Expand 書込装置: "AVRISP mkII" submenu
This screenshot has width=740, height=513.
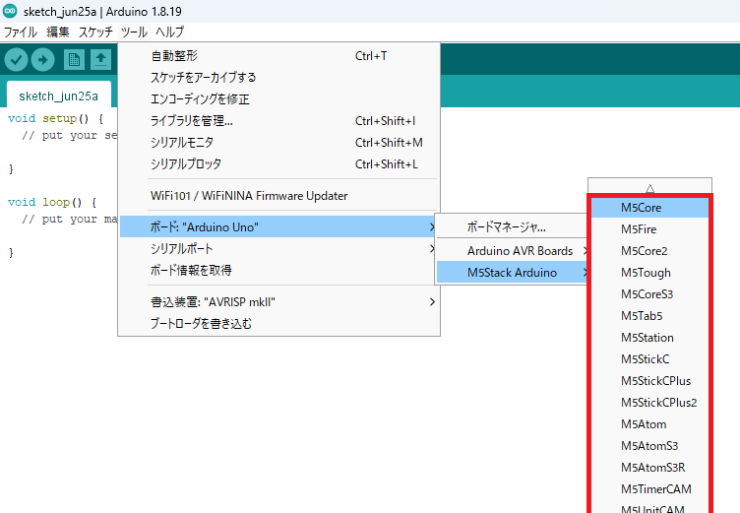click(x=279, y=302)
